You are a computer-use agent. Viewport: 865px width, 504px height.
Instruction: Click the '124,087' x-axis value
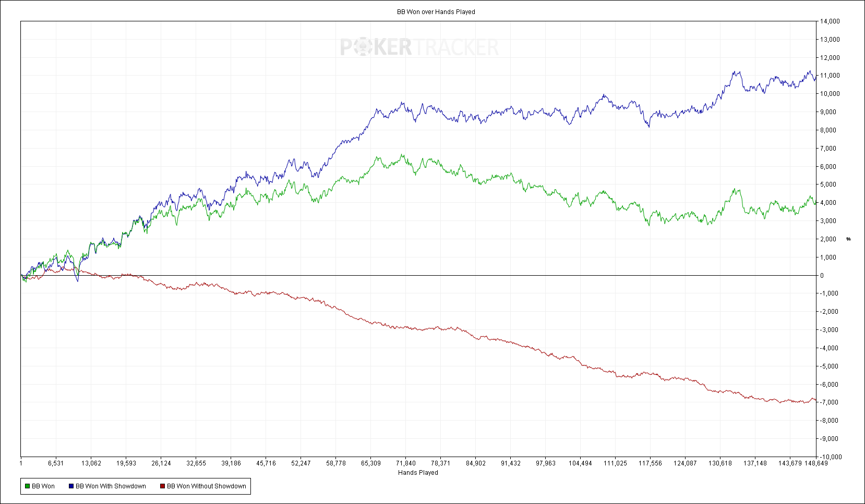pos(685,463)
